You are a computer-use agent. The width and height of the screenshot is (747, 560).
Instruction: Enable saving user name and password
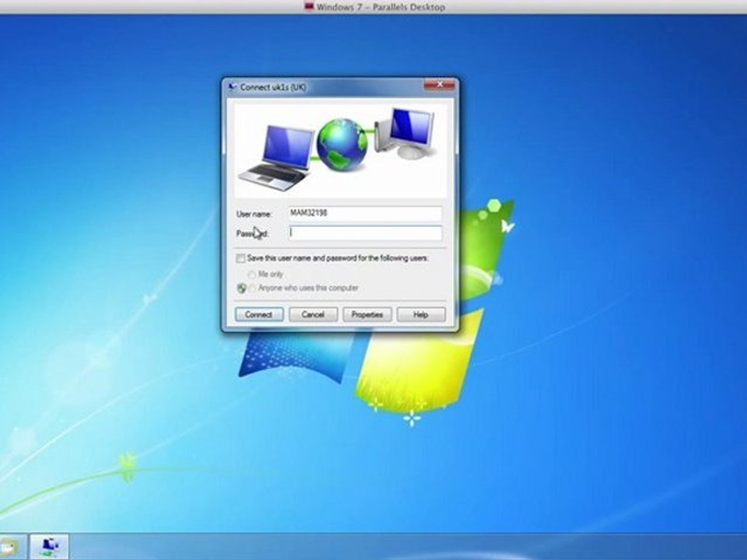pos(240,258)
